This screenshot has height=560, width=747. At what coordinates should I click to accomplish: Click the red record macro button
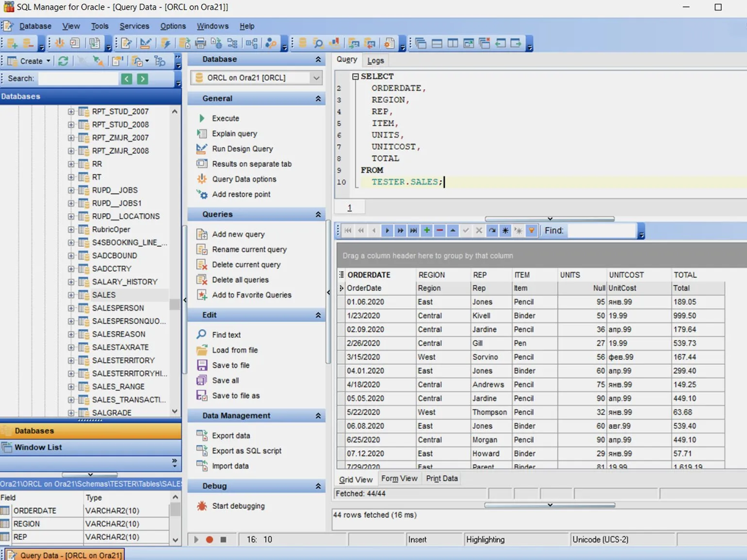tap(210, 539)
